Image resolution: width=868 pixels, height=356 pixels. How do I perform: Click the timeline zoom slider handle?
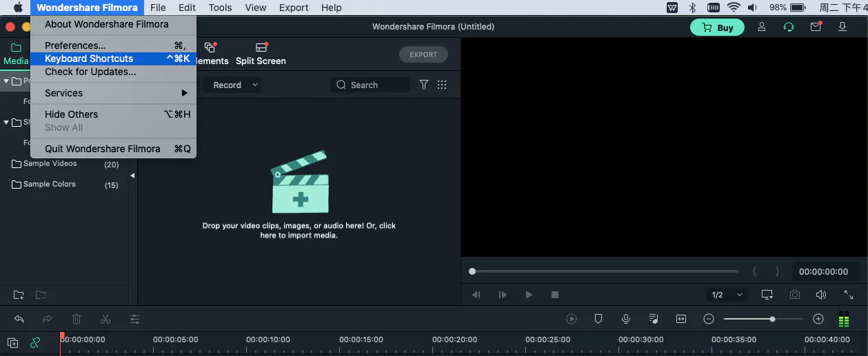(x=772, y=319)
